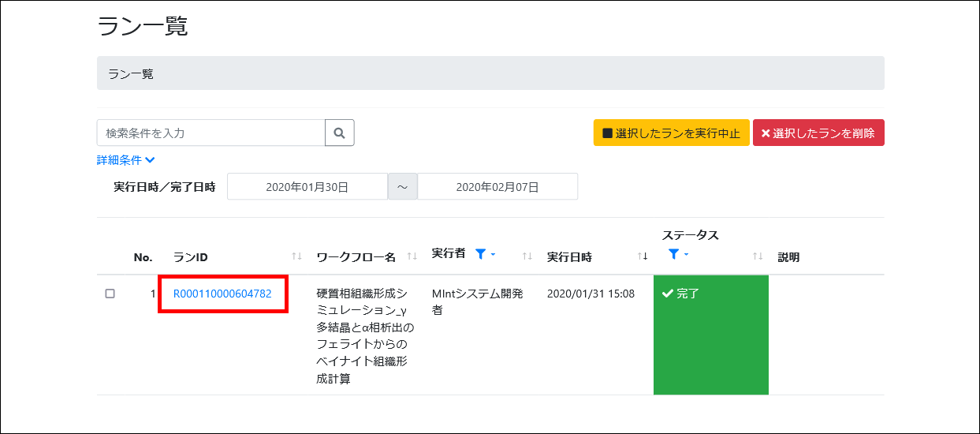This screenshot has height=434, width=980.
Task: Open the ステータス filter funnel icon
Action: click(x=673, y=254)
